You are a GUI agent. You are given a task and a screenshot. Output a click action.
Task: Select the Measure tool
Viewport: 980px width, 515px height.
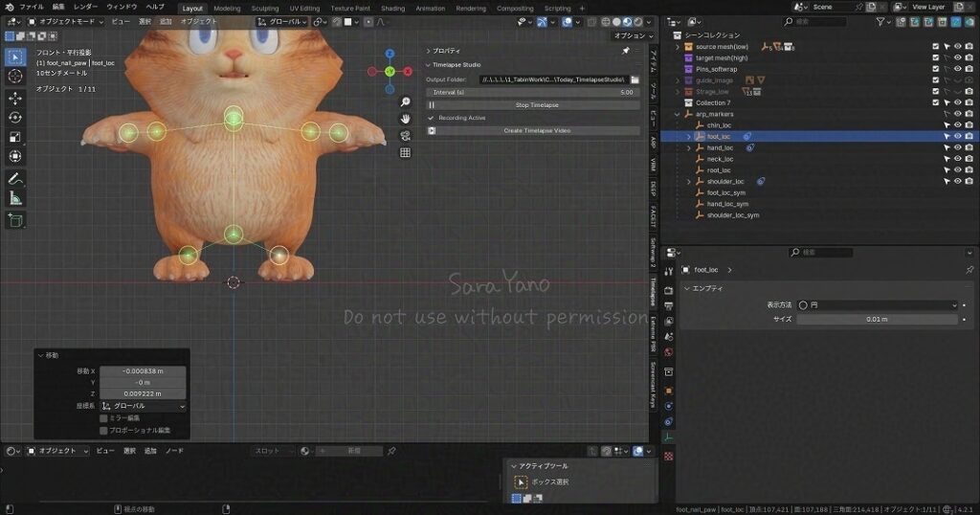[15, 198]
